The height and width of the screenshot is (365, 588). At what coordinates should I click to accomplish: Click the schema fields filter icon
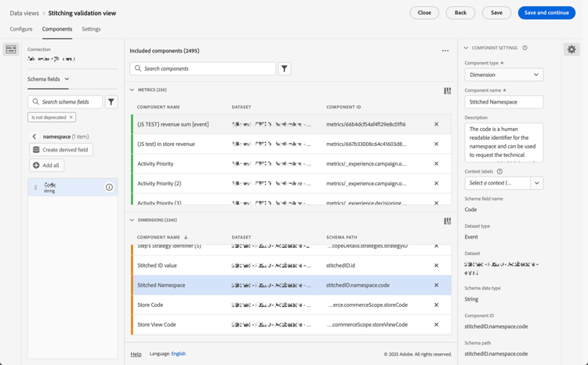[111, 102]
